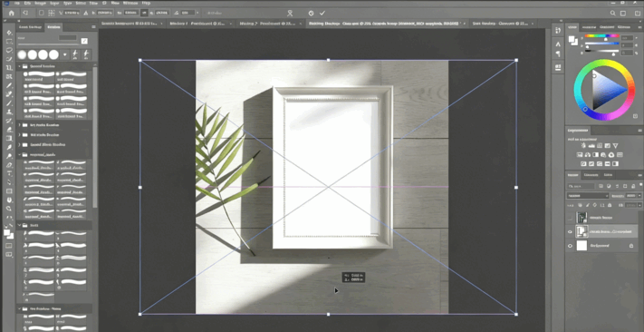The image size is (644, 332).
Task: Open the Color panel menu button
Action: click(639, 27)
